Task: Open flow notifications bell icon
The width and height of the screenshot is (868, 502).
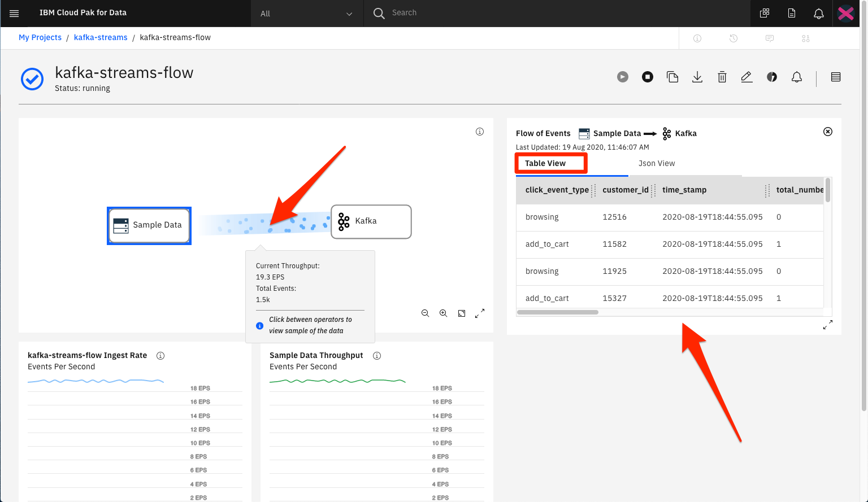Action: [797, 77]
